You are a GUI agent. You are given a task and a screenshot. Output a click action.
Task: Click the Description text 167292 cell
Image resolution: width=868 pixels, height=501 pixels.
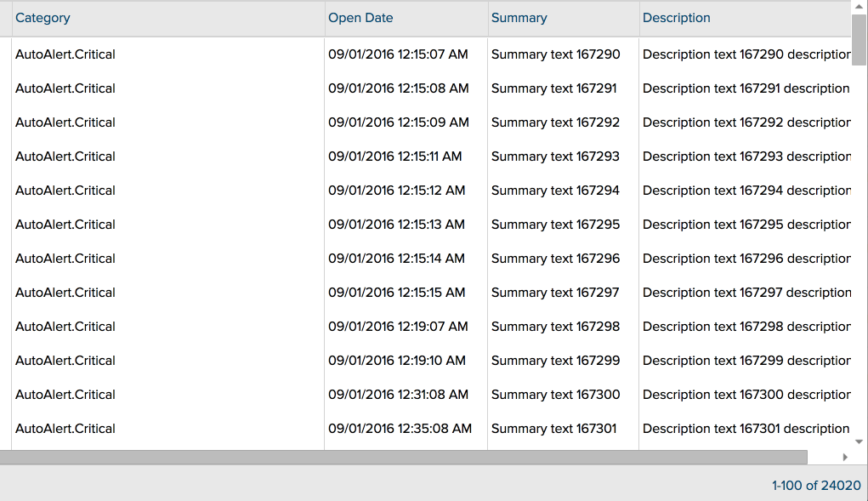(746, 122)
